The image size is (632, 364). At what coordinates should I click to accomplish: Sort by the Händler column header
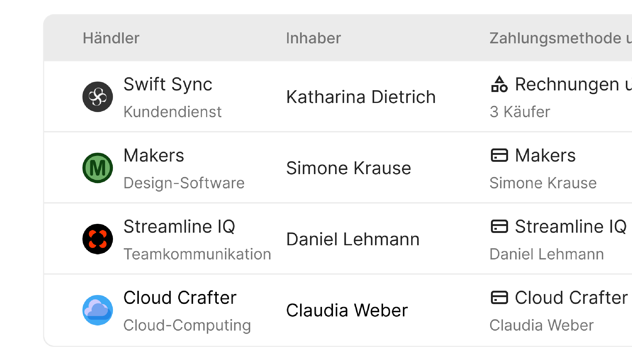coord(111,38)
